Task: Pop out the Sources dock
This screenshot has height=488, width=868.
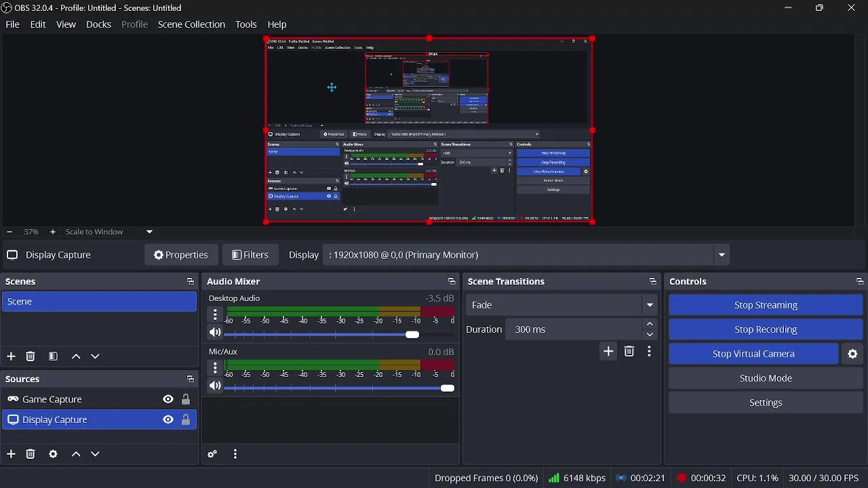Action: click(x=190, y=379)
